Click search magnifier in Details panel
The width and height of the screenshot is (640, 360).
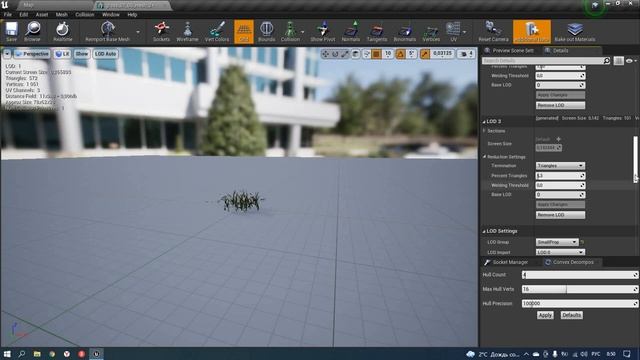click(607, 61)
